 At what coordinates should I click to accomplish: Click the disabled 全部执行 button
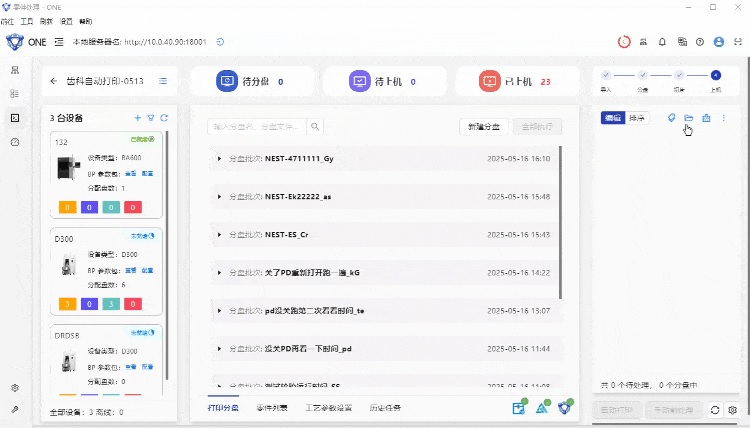(x=537, y=127)
